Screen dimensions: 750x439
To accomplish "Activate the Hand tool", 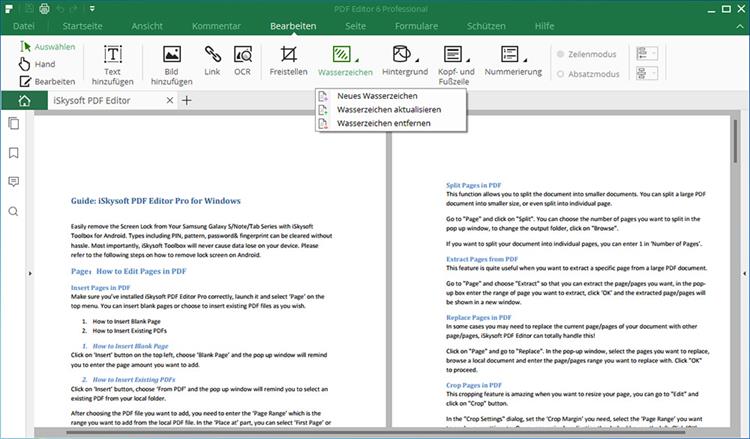I will pyautogui.click(x=37, y=64).
